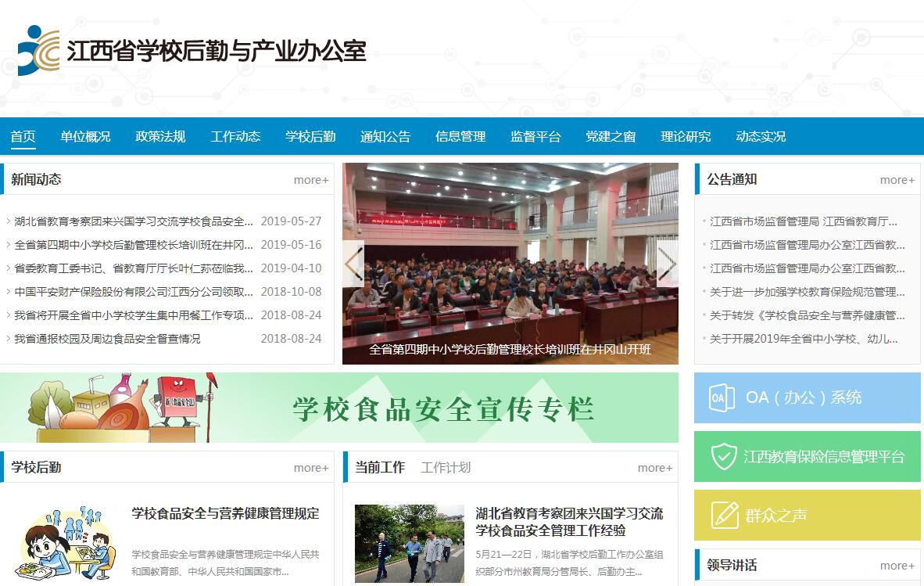Open the 首页 navigation menu item
Viewport: 924px width, 586px height.
(23, 136)
